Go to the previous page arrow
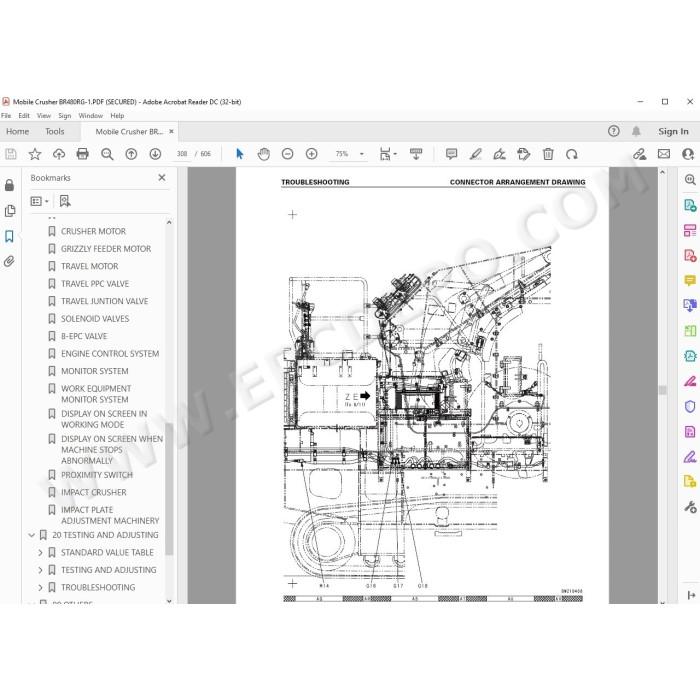This screenshot has height=700, width=700. pos(131,154)
